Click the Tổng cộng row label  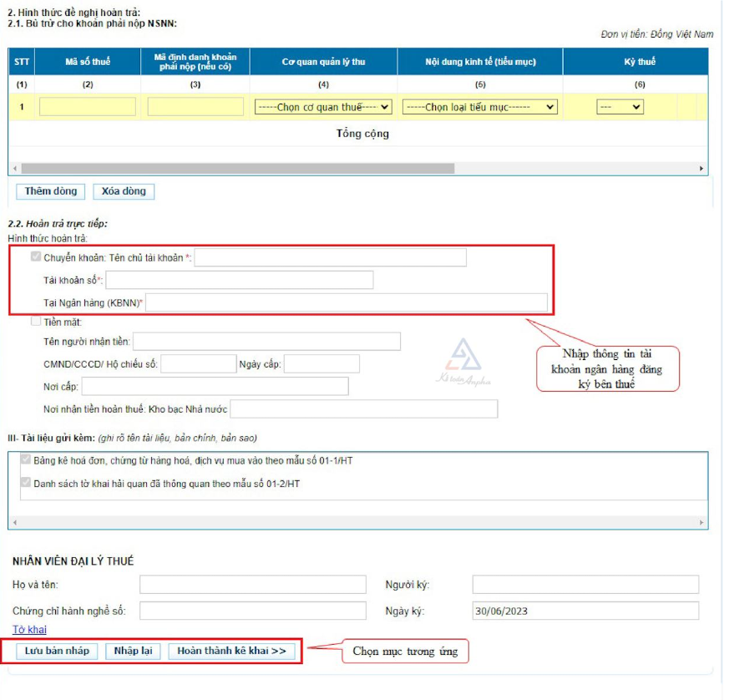[362, 134]
